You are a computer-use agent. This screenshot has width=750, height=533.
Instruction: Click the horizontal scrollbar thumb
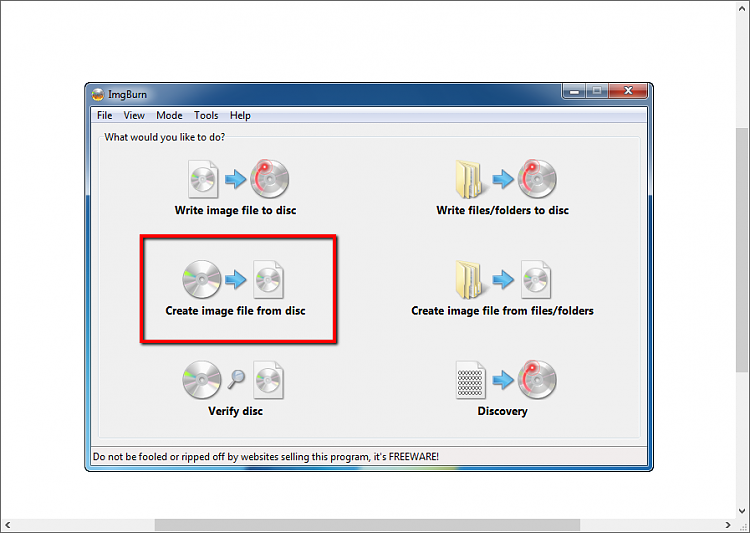(367, 525)
